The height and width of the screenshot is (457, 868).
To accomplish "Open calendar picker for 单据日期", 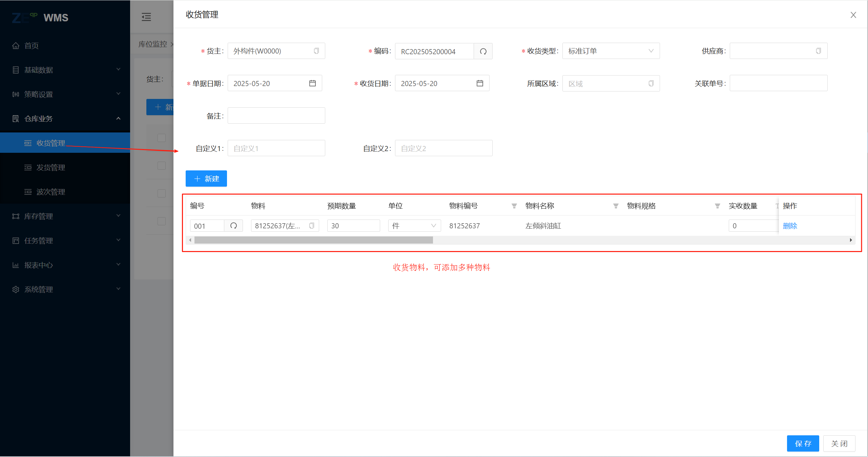I will 312,83.
